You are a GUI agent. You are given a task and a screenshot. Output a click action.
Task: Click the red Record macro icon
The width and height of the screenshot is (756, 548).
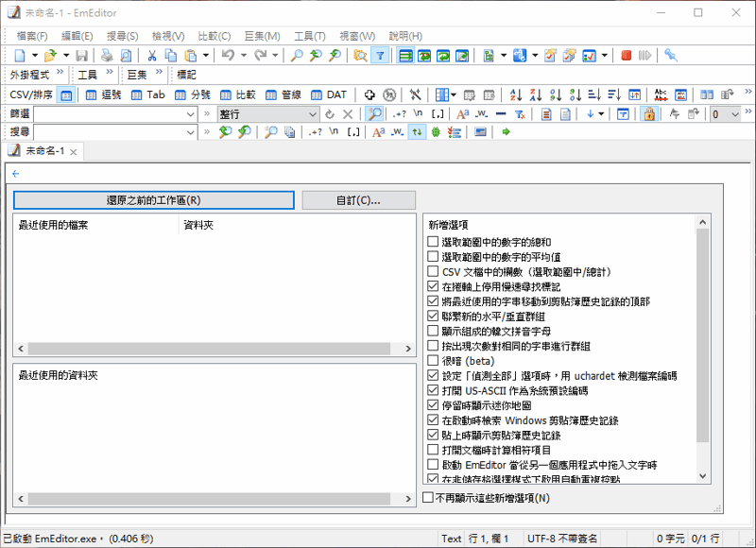coord(627,56)
